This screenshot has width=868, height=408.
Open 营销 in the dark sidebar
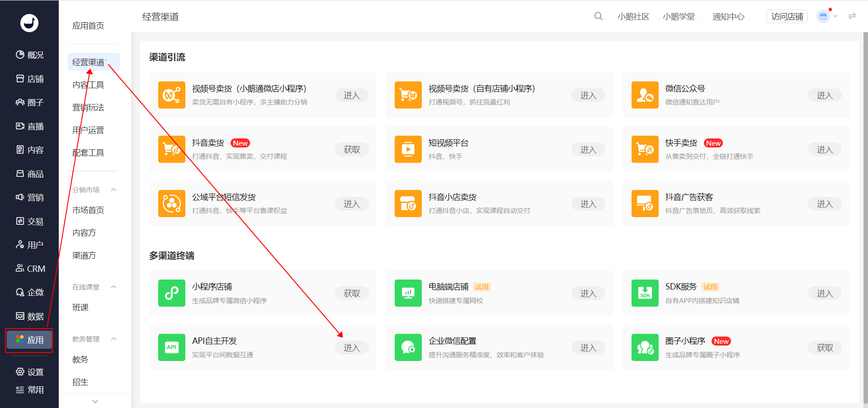tap(29, 197)
